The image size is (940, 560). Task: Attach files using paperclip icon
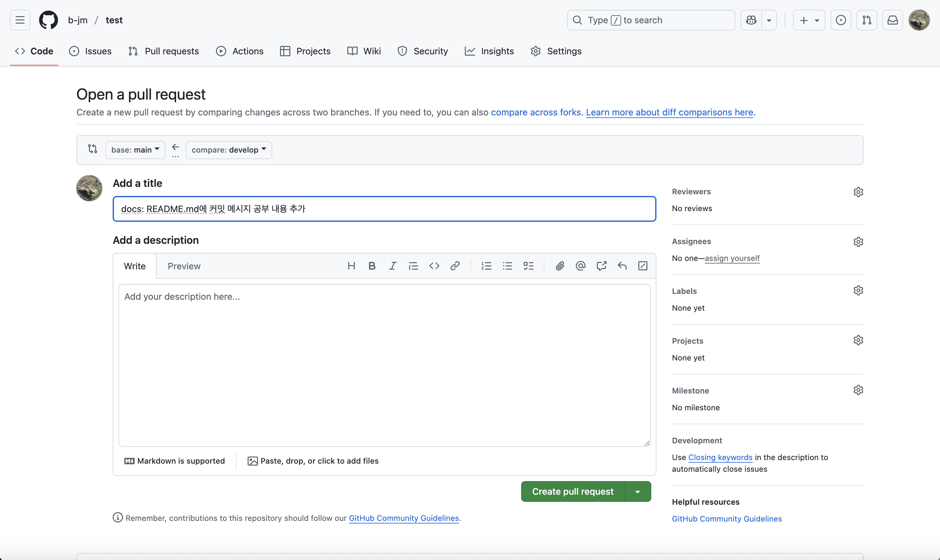[x=560, y=266]
